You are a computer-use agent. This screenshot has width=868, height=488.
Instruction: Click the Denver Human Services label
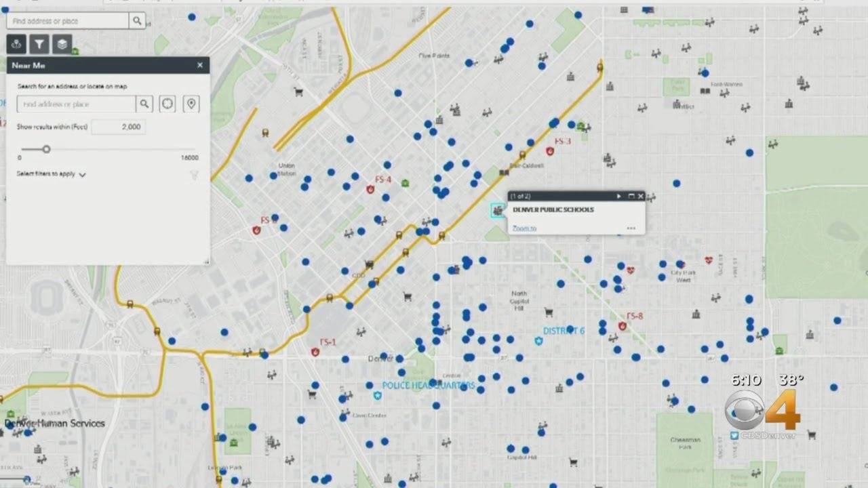[x=55, y=424]
